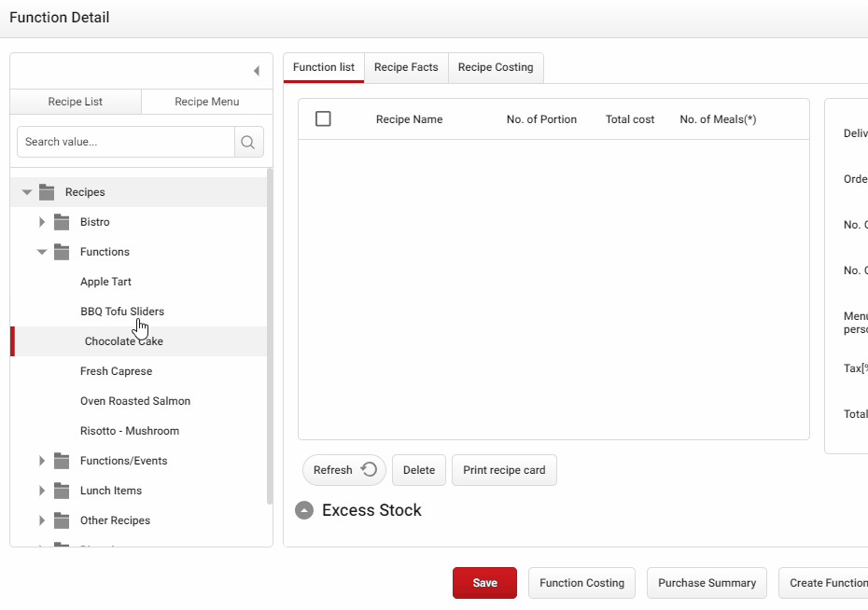Collapse the Functions tree node
Screen dimensions: 868x610
[41, 252]
